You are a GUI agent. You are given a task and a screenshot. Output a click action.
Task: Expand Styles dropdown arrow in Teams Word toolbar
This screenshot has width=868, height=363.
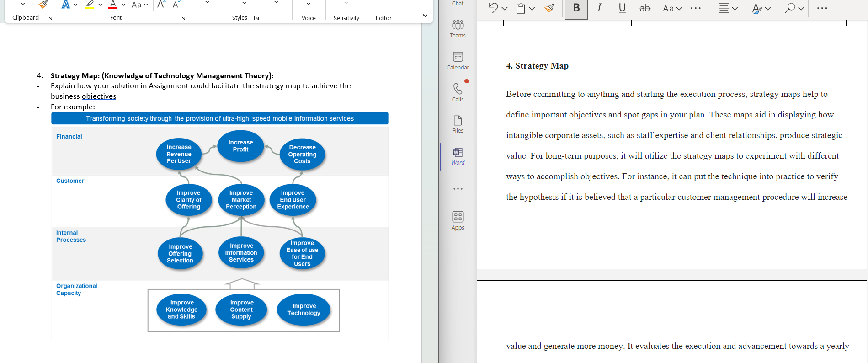(x=768, y=8)
